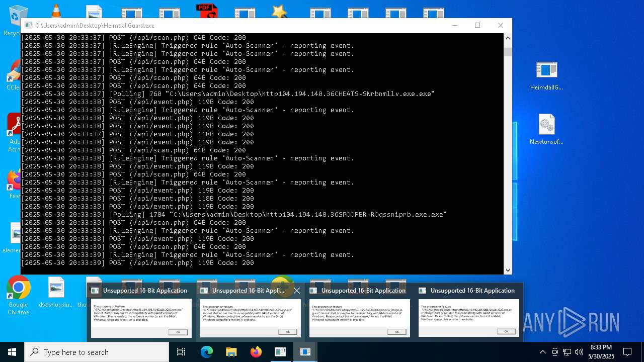Click the Polling 760 CHEATS-SNrbnmllv.exe.exe line
Image resolution: width=644 pixels, height=362 pixels.
pos(228,94)
